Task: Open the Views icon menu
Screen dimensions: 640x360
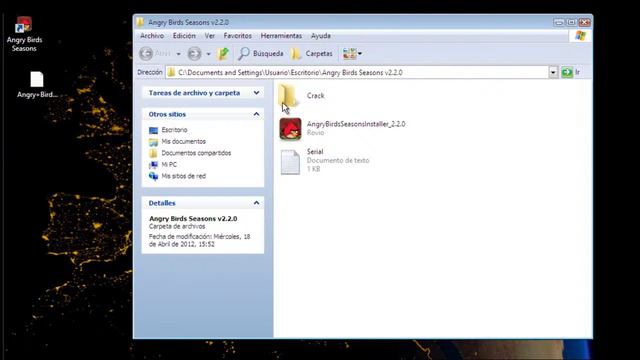Action: (x=352, y=53)
